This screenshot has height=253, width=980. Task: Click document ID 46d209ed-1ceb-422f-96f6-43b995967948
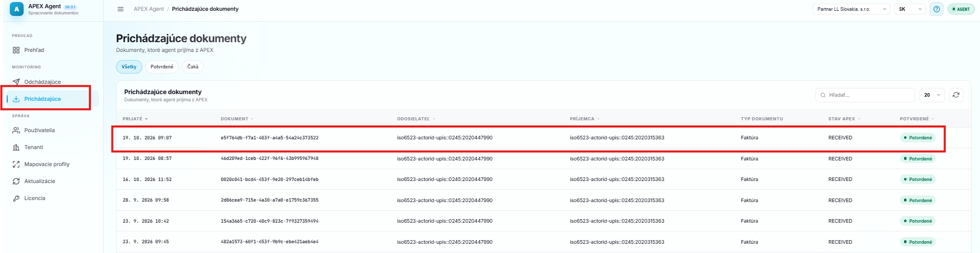(270, 158)
